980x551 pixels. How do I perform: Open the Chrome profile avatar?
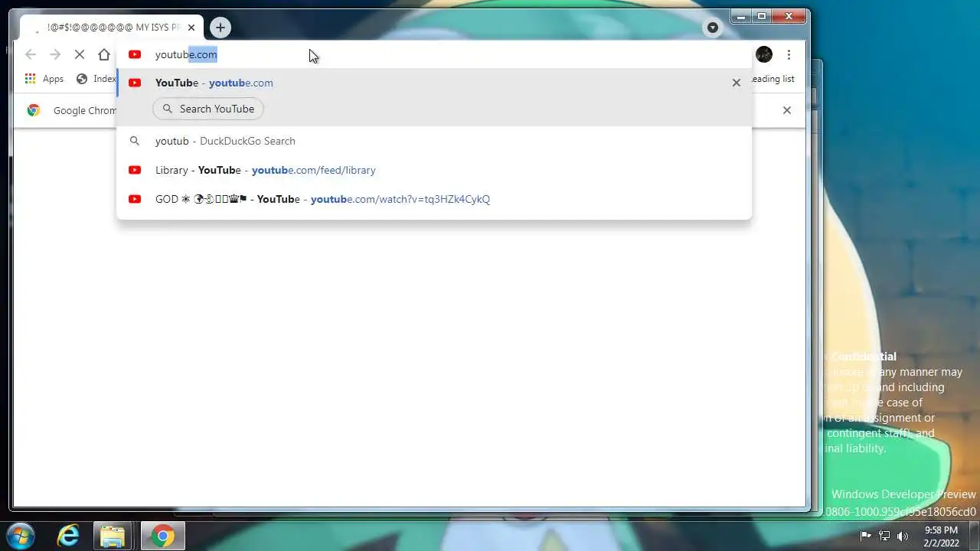(764, 54)
